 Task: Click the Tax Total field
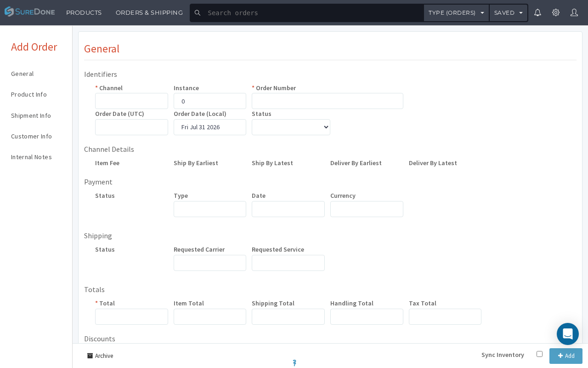click(x=445, y=316)
